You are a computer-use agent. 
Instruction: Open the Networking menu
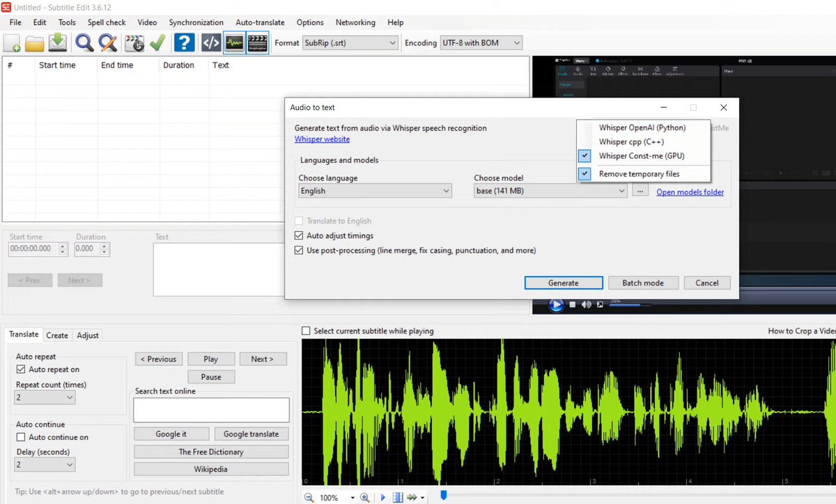click(355, 22)
